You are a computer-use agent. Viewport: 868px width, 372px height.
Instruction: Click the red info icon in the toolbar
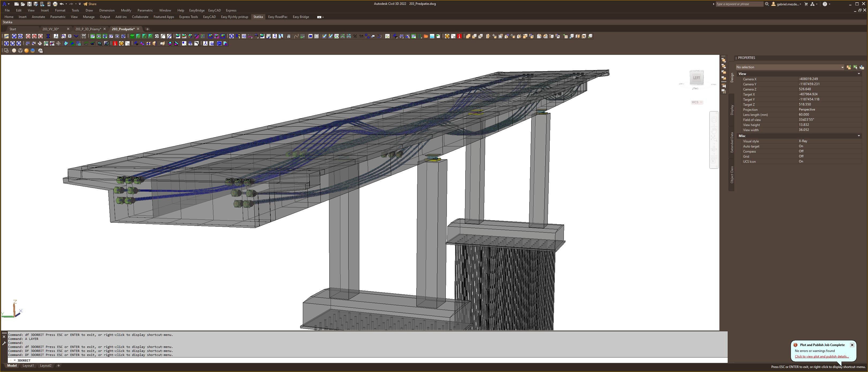[115, 43]
